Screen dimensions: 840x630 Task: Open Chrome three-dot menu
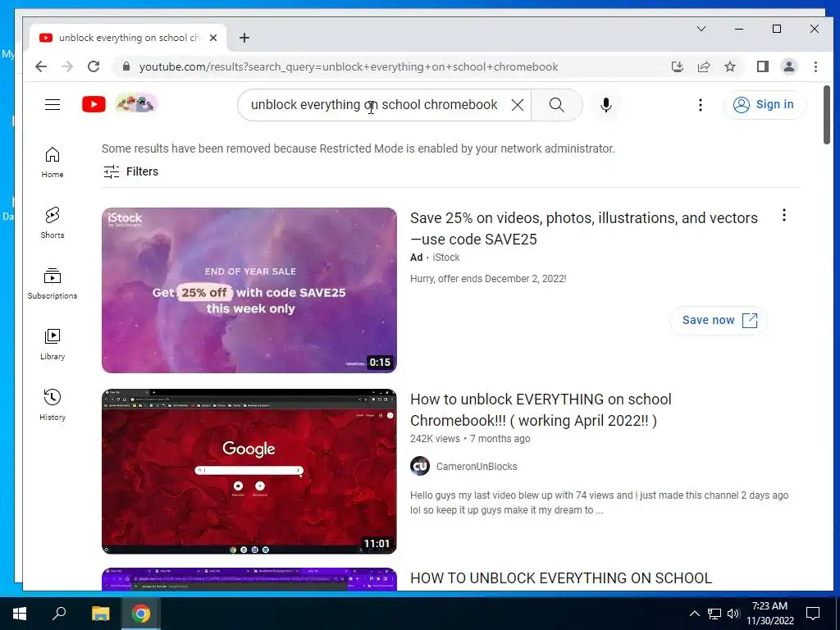[815, 66]
